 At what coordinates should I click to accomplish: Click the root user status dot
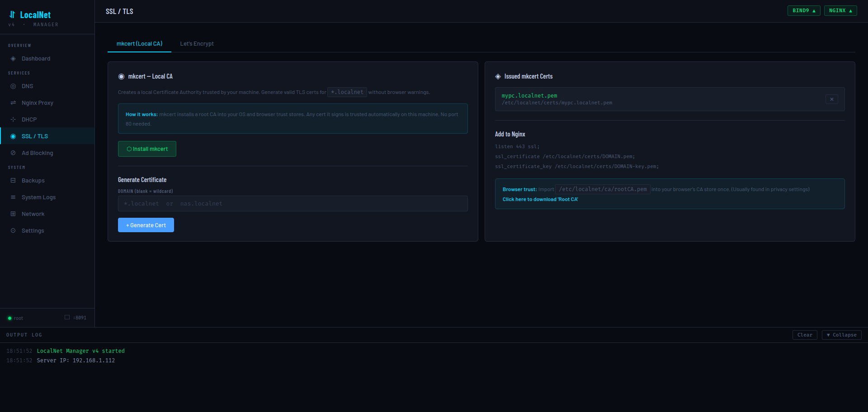click(9, 318)
